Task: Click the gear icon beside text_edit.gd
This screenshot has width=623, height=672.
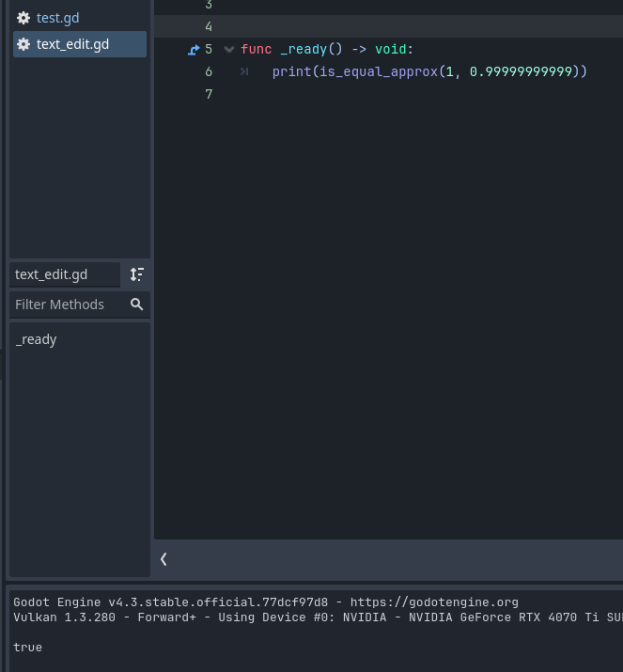Action: pyautogui.click(x=23, y=44)
